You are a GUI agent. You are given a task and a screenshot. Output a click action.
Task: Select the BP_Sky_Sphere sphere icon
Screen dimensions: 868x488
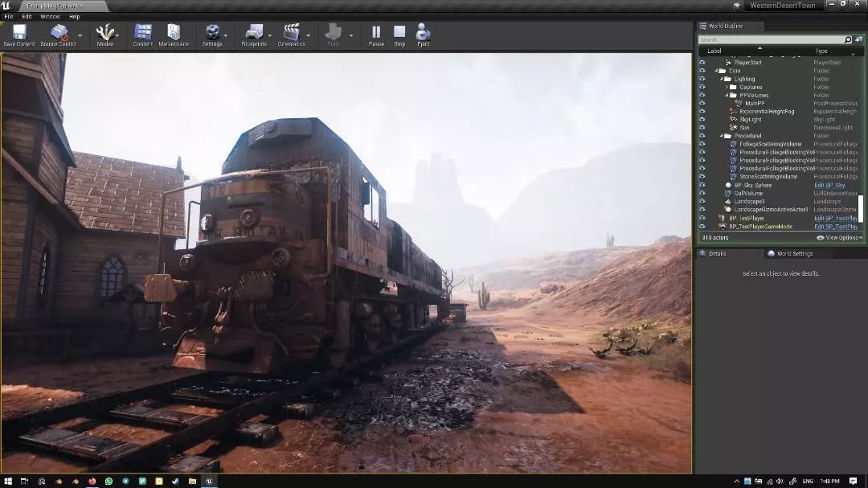click(728, 185)
